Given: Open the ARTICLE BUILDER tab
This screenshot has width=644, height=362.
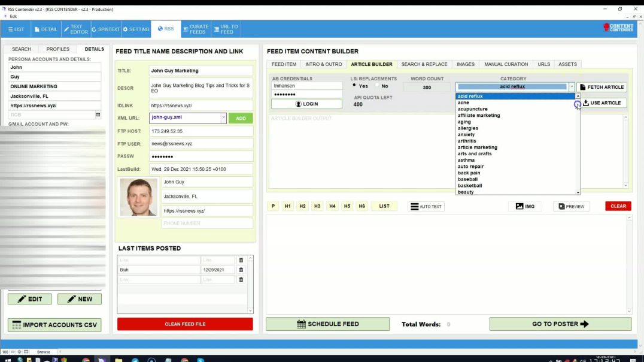Looking at the screenshot, I should (372, 64).
